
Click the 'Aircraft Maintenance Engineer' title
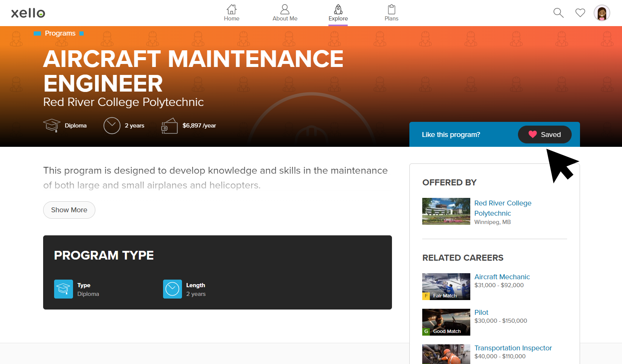tap(193, 71)
